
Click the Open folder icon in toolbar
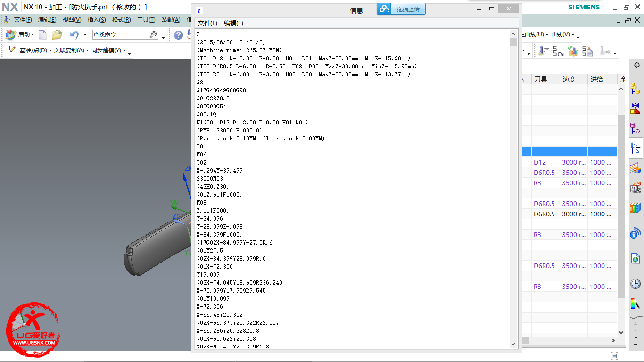(57, 34)
